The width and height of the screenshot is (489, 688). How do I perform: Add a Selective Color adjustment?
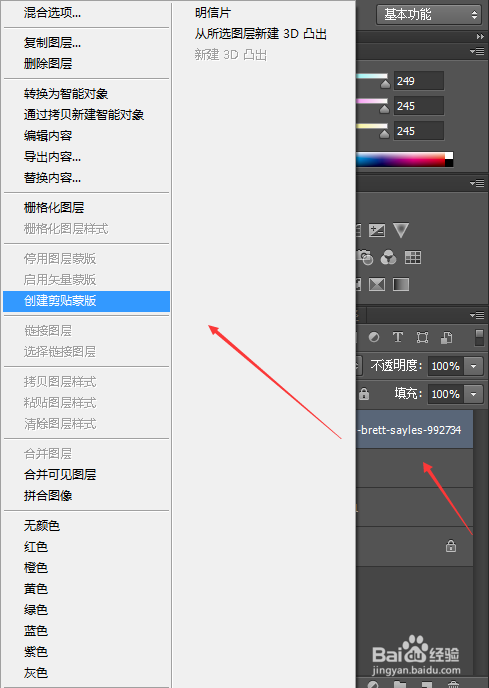click(377, 285)
